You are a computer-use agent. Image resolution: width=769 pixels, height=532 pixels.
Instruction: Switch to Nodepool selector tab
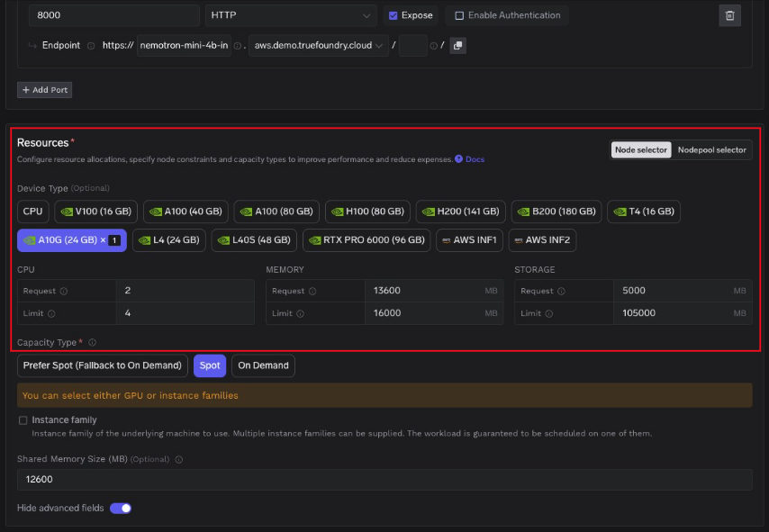pyautogui.click(x=711, y=150)
